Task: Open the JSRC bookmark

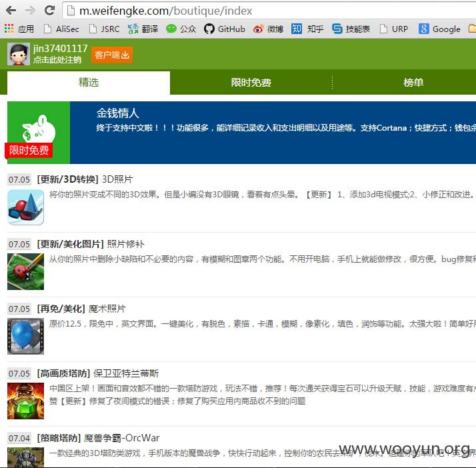Action: (x=104, y=29)
